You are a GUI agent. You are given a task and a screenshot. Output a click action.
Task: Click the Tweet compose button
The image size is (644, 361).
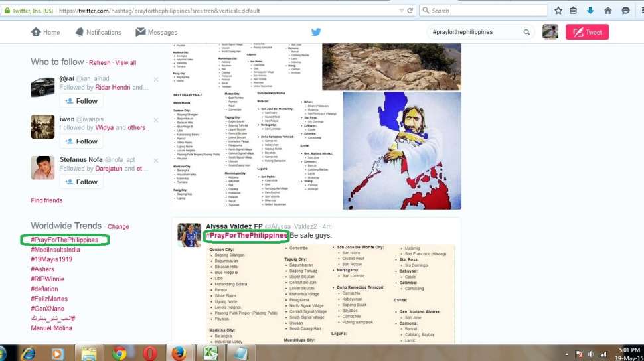[587, 32]
